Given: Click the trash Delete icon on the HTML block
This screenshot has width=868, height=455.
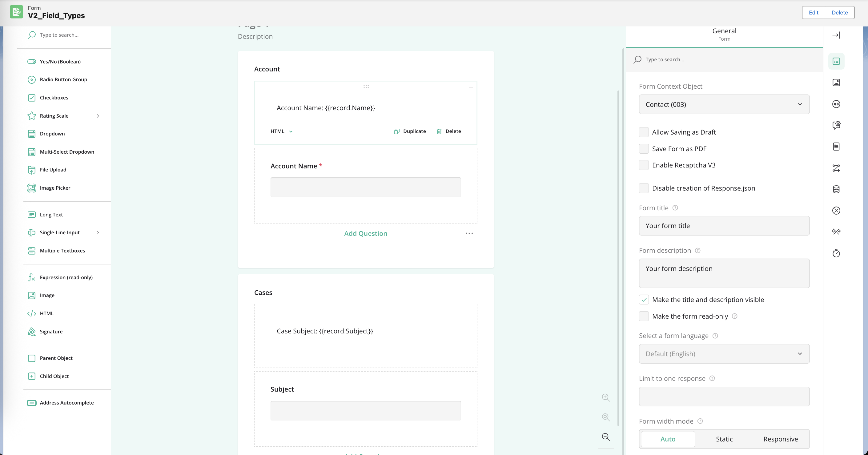Looking at the screenshot, I should coord(439,131).
